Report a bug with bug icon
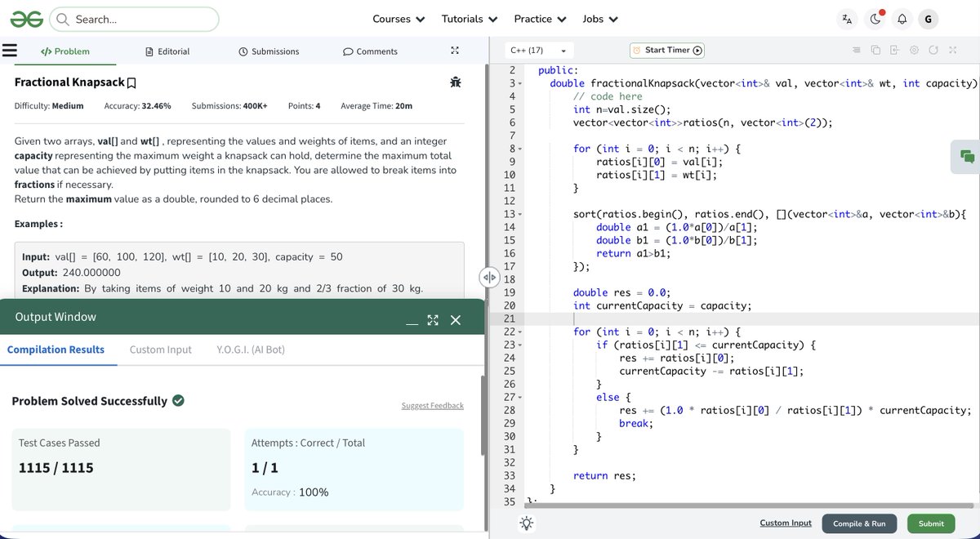Image resolution: width=980 pixels, height=539 pixels. [x=455, y=82]
